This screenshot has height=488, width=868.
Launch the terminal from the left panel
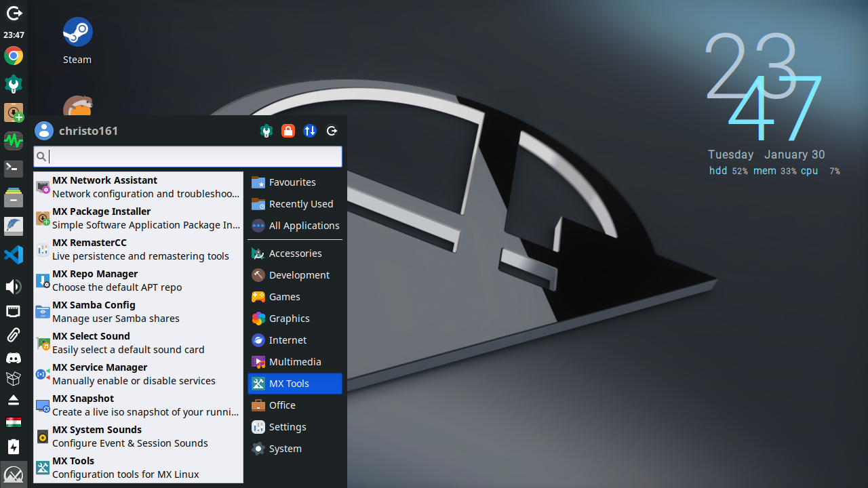[x=14, y=167]
